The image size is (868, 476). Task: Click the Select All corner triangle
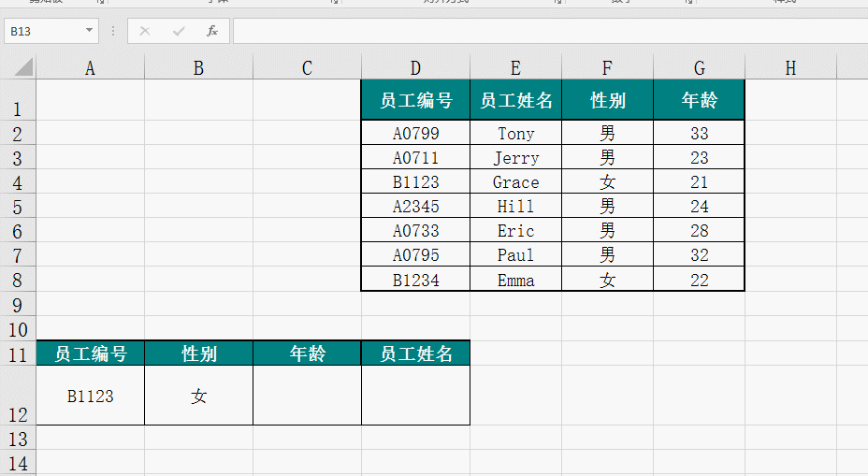(x=23, y=67)
